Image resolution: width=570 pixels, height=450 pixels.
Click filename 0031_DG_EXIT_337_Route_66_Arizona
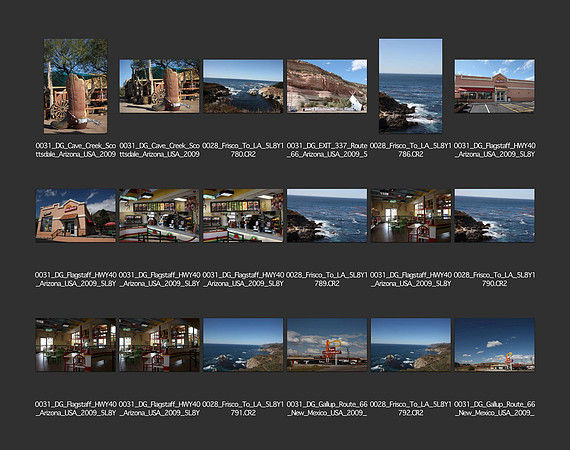pos(327,150)
